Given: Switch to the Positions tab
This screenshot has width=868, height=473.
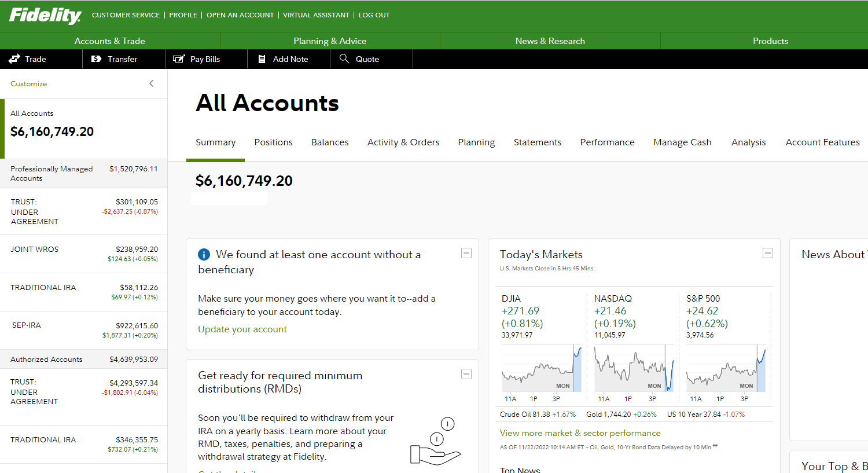Looking at the screenshot, I should [273, 142].
